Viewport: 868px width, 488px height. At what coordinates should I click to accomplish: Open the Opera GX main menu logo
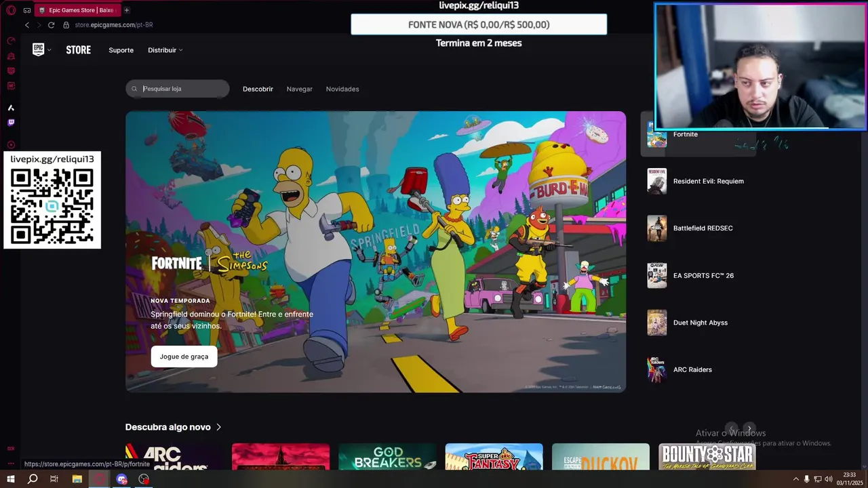[x=11, y=10]
